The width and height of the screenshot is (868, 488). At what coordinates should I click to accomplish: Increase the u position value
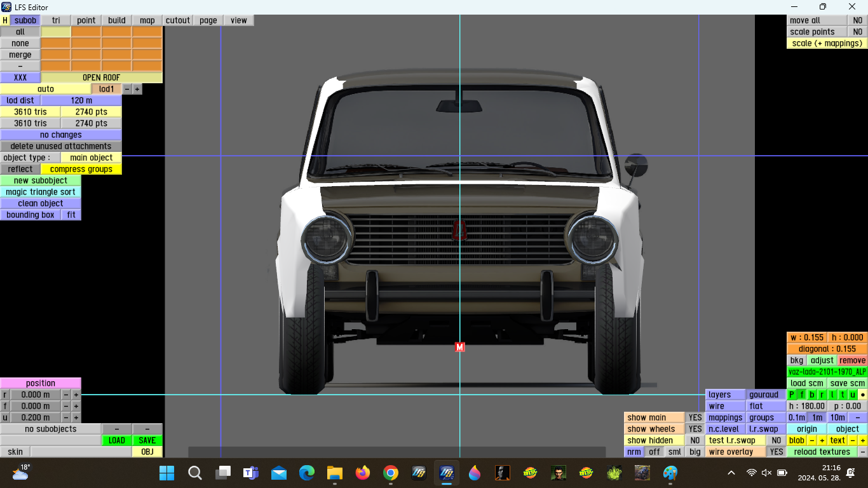coord(76,417)
